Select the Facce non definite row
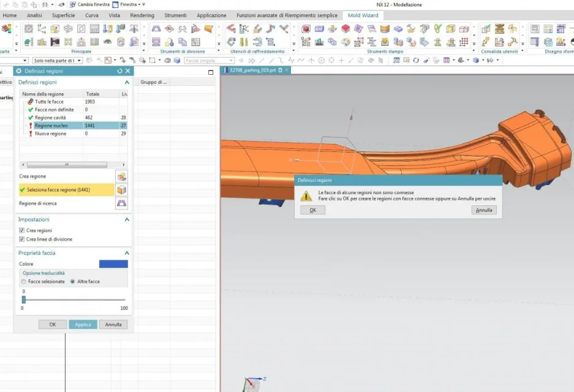The image size is (574, 392). pyautogui.click(x=74, y=110)
